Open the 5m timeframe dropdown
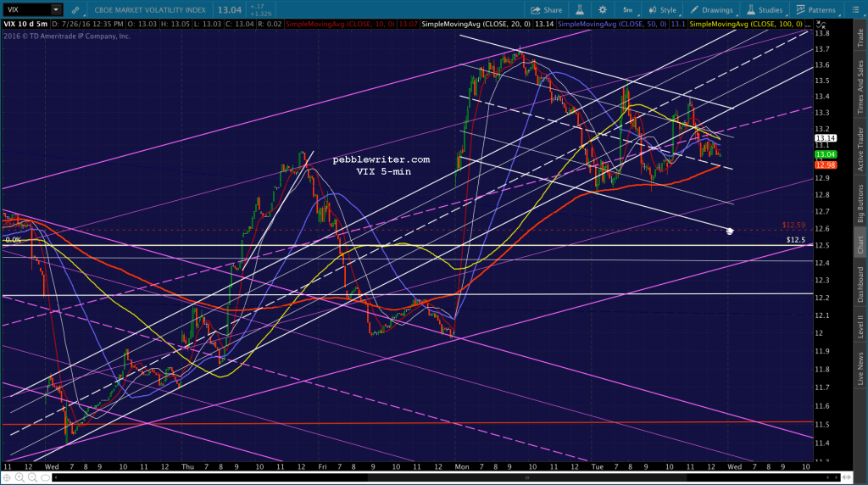 (628, 10)
